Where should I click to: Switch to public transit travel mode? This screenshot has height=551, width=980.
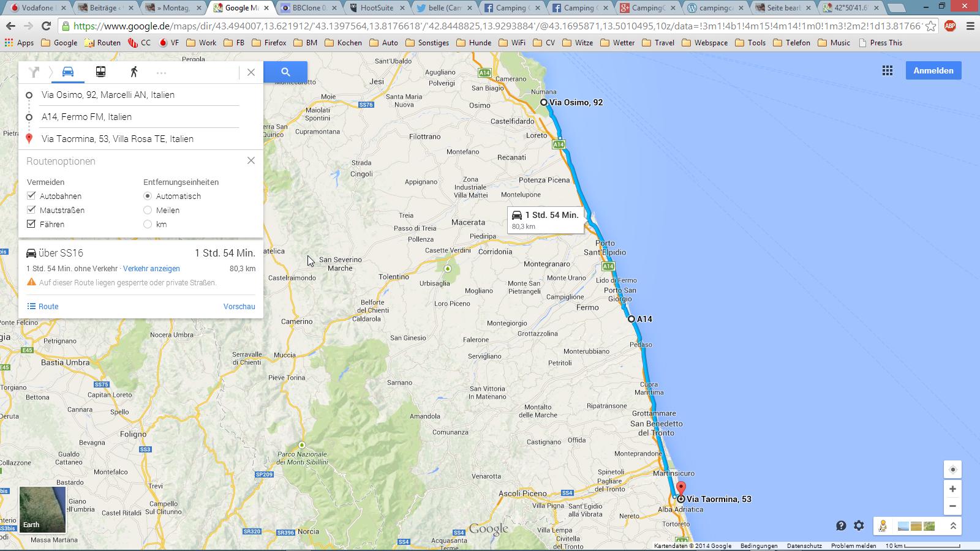[100, 72]
